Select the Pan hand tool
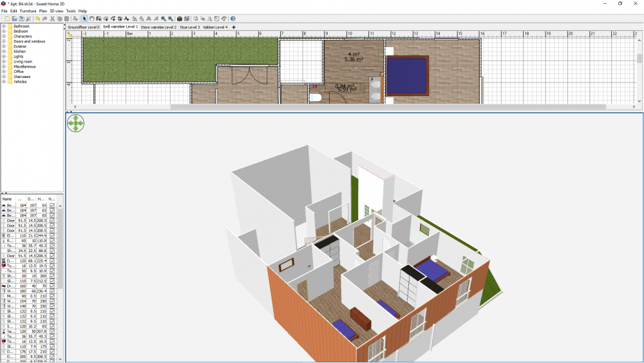Viewport: 644px width, 363px height. pos(91,19)
